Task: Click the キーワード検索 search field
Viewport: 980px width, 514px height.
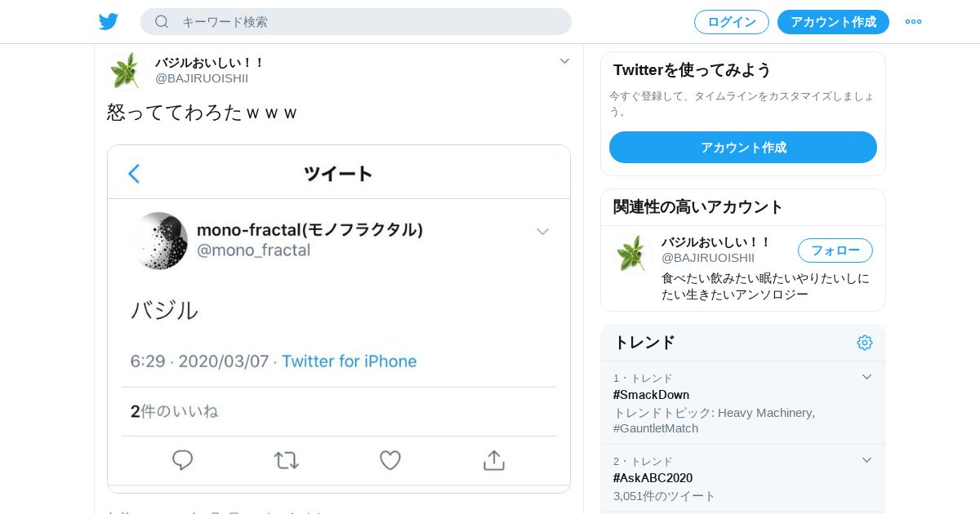Action: tap(367, 22)
